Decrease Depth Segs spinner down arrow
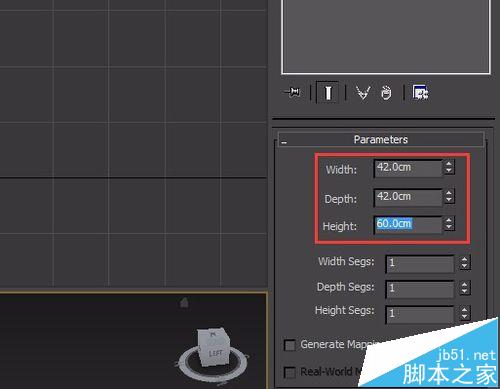Image resolution: width=500 pixels, height=389 pixels. click(465, 292)
